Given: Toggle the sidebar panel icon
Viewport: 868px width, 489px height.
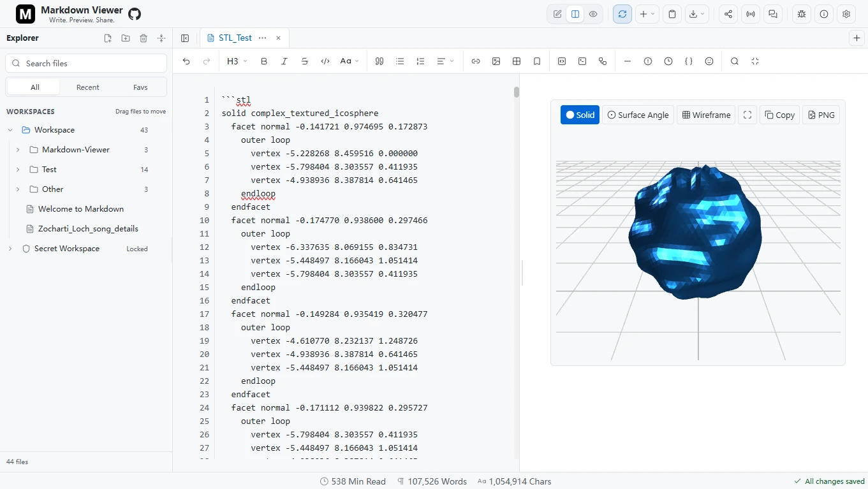Looking at the screenshot, I should [185, 38].
